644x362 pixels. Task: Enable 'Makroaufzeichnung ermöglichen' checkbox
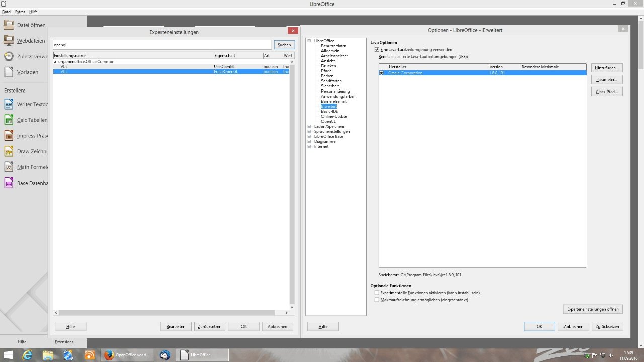click(377, 299)
